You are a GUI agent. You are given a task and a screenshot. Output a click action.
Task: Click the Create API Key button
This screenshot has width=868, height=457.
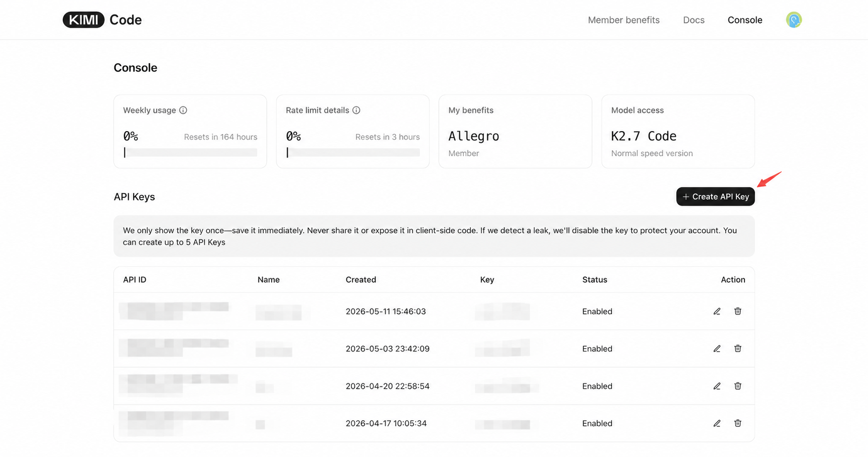[x=715, y=196]
